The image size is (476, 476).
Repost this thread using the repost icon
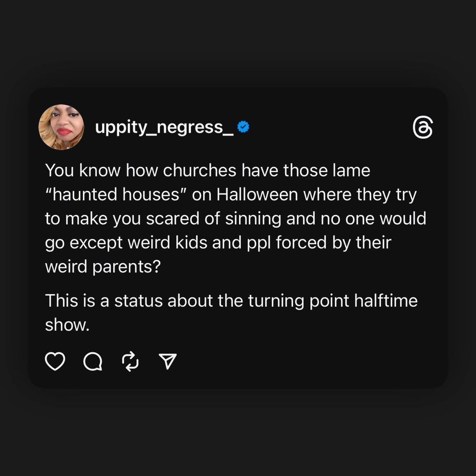[x=130, y=362]
